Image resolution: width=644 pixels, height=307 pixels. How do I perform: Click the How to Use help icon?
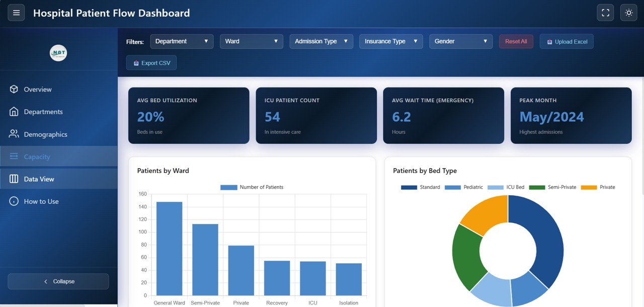point(14,201)
